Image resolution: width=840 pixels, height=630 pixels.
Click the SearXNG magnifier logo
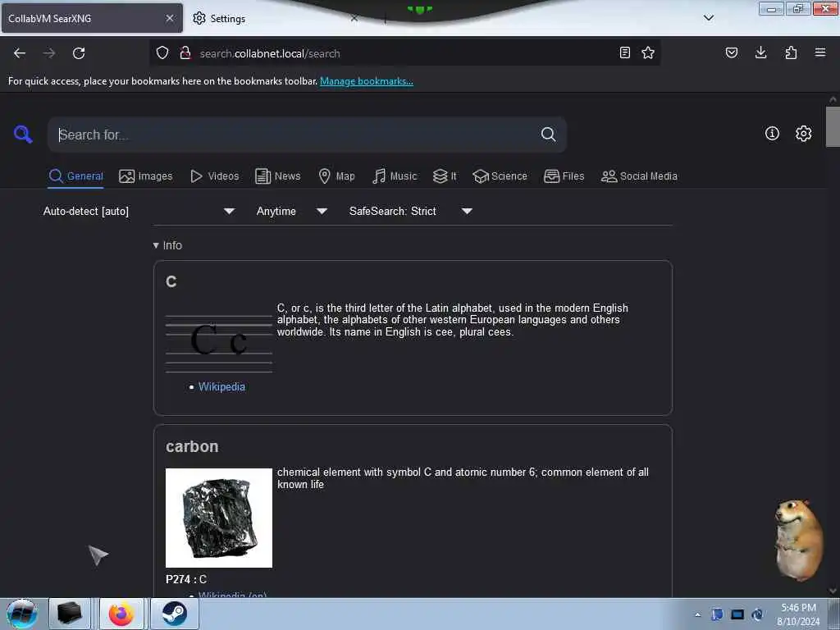(x=23, y=134)
